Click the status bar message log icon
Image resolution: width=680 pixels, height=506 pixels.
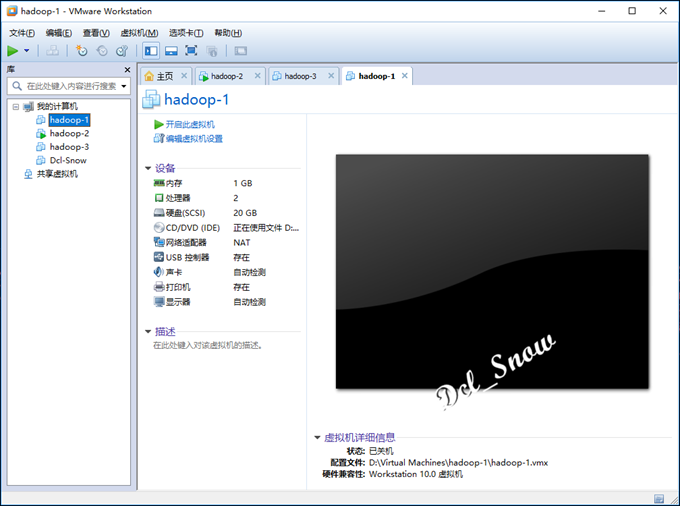pos(659,499)
